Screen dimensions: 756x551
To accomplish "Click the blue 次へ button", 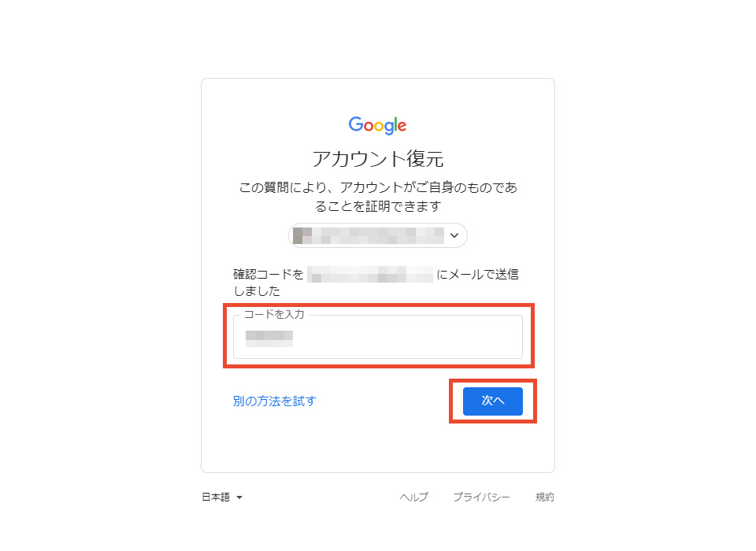I will click(493, 401).
